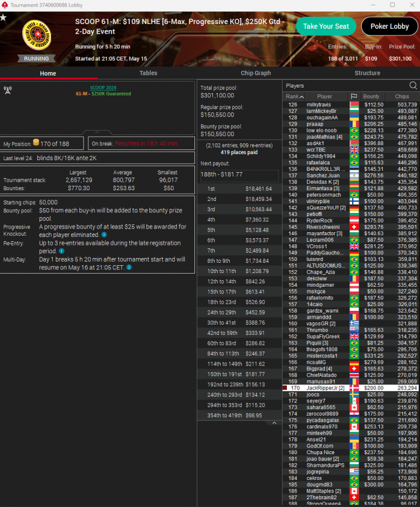The image size is (420, 507).
Task: Click the flag next to viinirypäle
Action: click(354, 201)
